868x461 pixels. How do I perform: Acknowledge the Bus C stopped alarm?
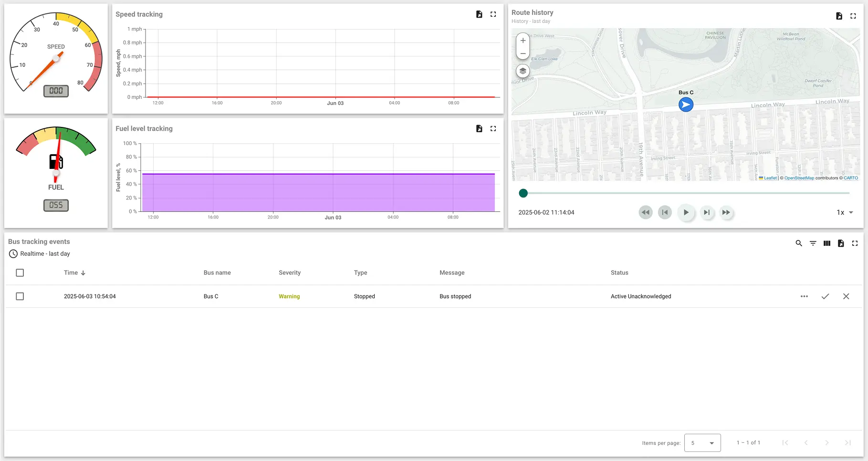point(825,296)
